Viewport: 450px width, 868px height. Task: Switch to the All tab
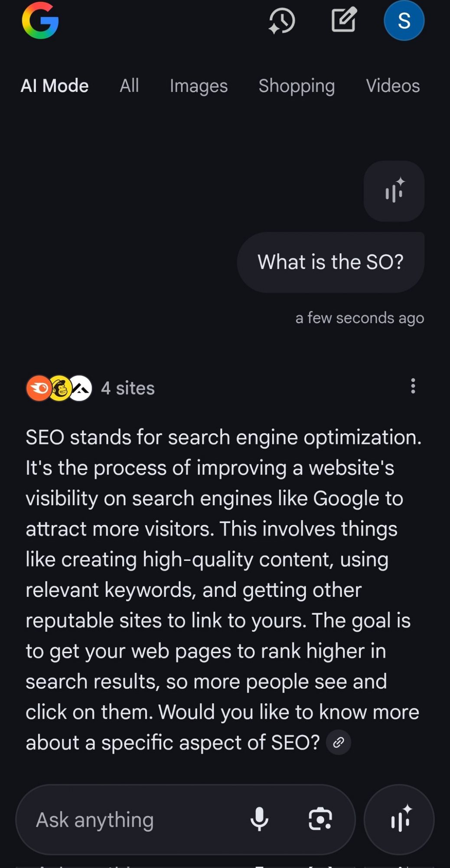point(129,86)
